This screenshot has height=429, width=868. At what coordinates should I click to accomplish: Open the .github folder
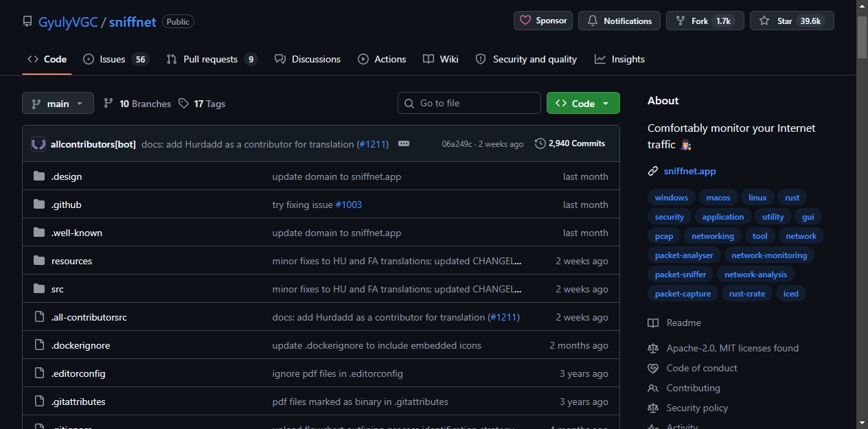click(67, 205)
